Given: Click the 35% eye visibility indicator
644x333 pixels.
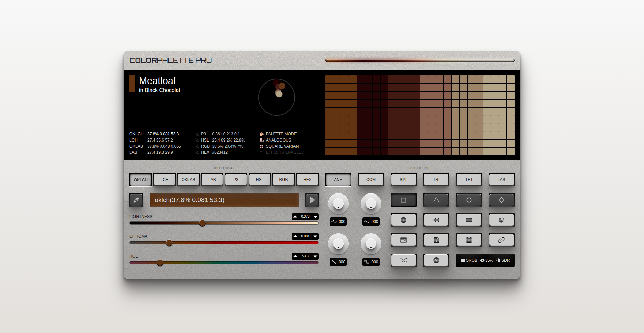Looking at the screenshot, I should coord(487,260).
